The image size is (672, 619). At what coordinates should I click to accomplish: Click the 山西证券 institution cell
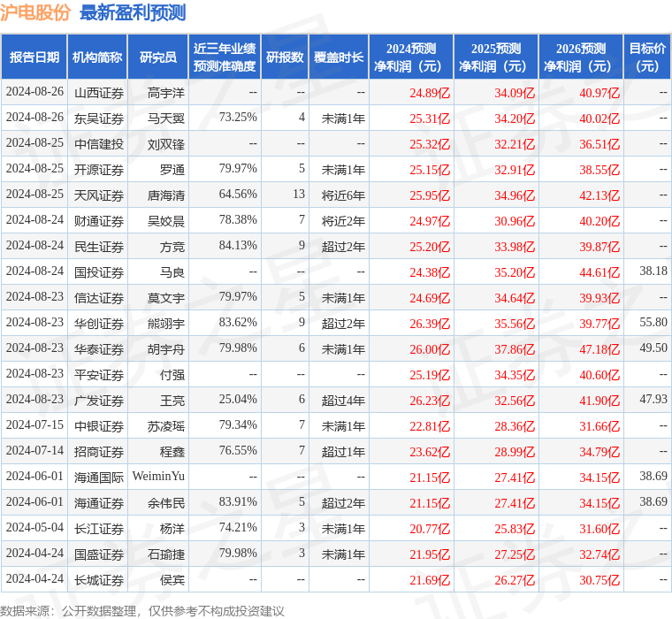point(99,93)
